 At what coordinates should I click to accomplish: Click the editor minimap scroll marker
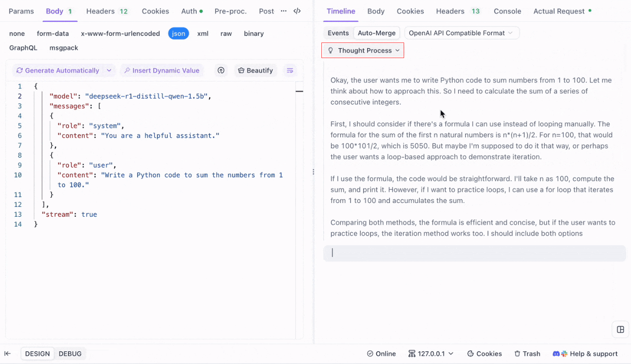pyautogui.click(x=299, y=91)
